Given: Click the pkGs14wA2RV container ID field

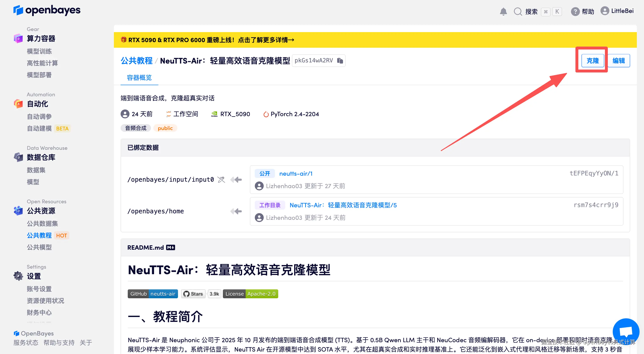Looking at the screenshot, I should click(x=314, y=60).
